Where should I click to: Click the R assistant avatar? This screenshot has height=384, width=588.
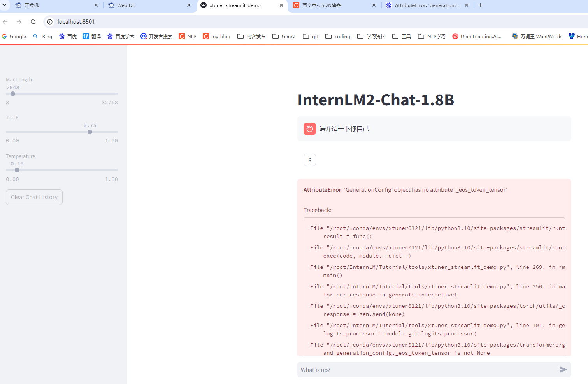[x=310, y=160]
